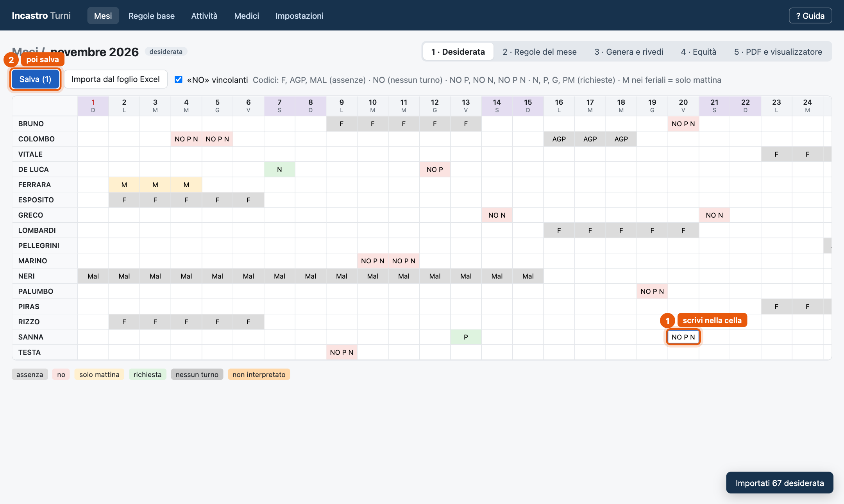The width and height of the screenshot is (844, 504).
Task: Click BRUNO's NO P N cell on day 20
Action: [683, 123]
